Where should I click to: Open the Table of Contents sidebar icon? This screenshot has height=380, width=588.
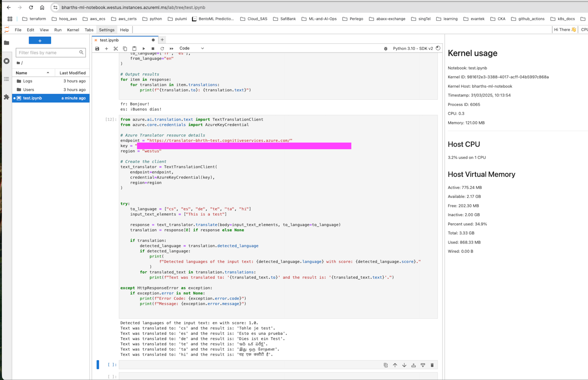tap(6, 79)
